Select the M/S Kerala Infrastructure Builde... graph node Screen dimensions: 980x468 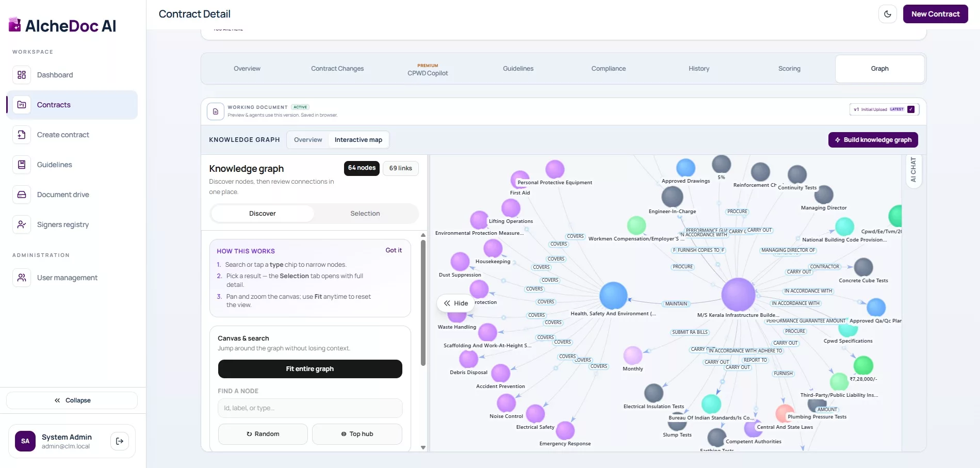[738, 295]
